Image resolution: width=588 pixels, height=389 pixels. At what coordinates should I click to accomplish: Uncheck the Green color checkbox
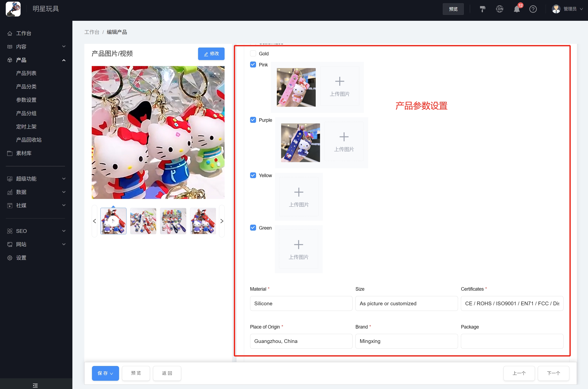point(253,228)
